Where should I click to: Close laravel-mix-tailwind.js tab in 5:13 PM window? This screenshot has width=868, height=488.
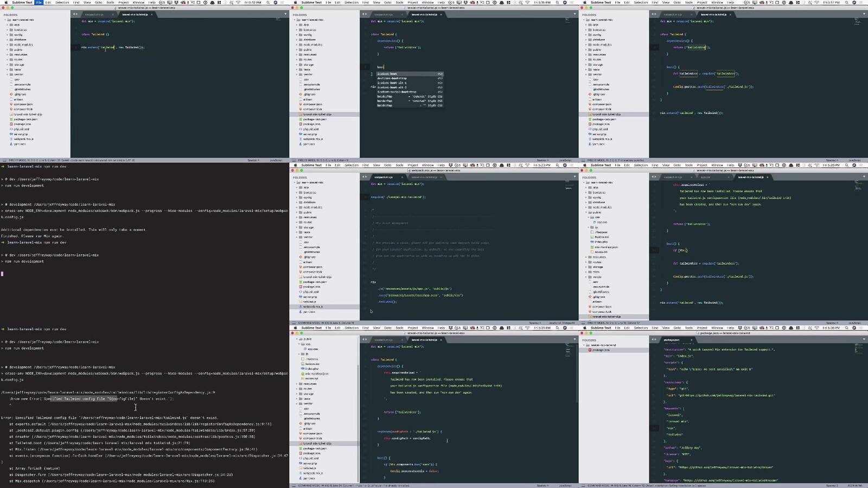(152, 14)
